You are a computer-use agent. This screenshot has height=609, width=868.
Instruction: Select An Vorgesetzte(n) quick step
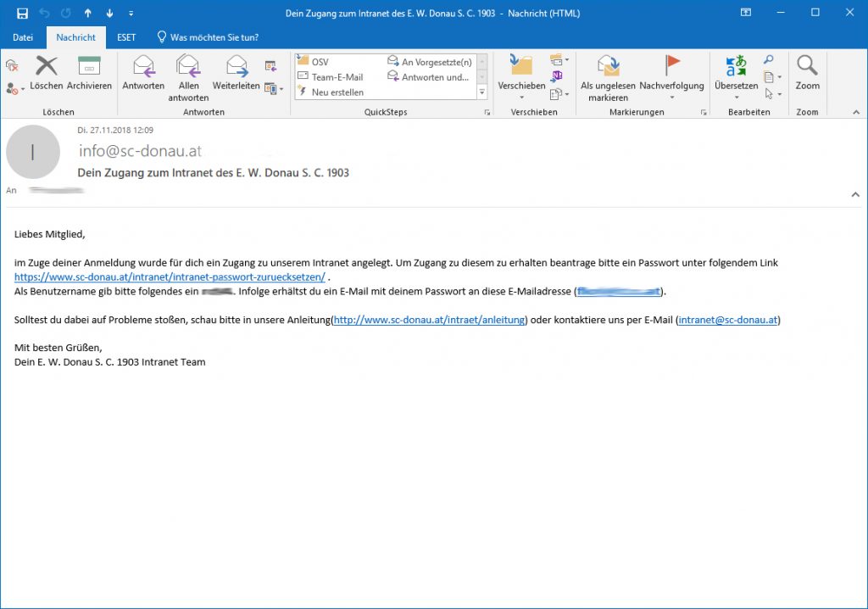click(x=430, y=62)
